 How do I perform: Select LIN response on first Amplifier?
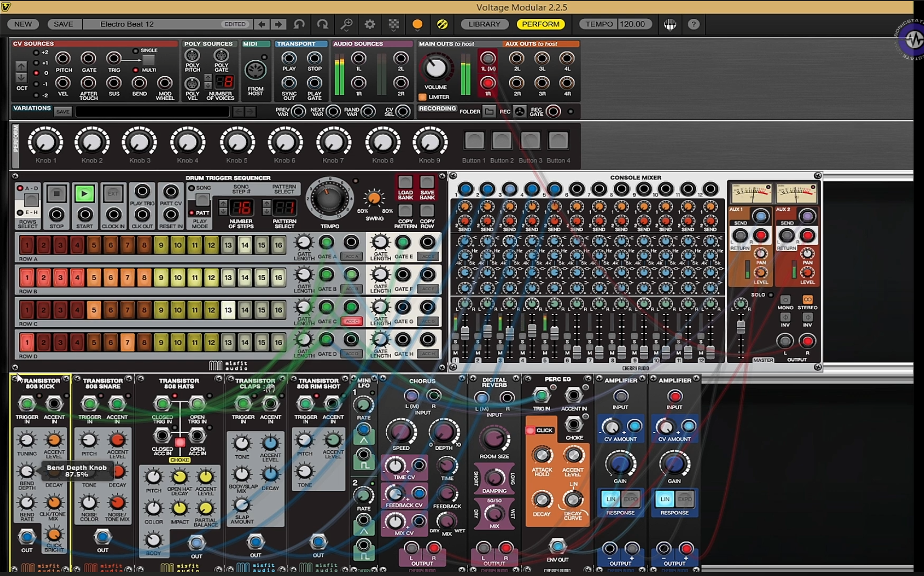611,499
